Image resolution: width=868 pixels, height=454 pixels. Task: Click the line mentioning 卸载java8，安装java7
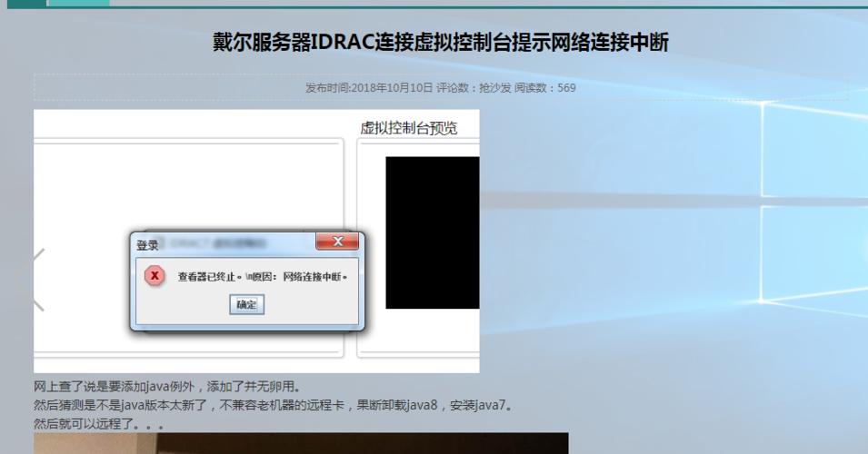(274, 405)
